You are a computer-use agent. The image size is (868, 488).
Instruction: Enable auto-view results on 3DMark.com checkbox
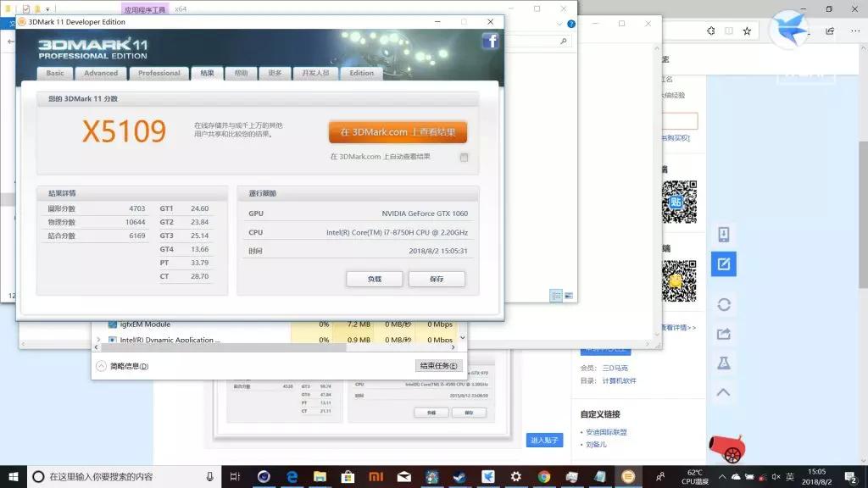pos(464,158)
